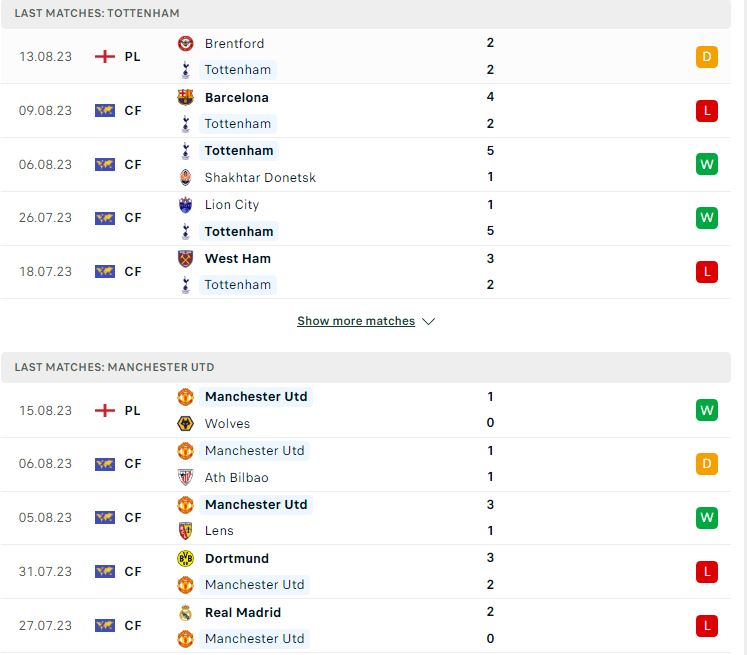Click the W badge for Wolves match
This screenshot has height=655, width=747.
pos(707,410)
